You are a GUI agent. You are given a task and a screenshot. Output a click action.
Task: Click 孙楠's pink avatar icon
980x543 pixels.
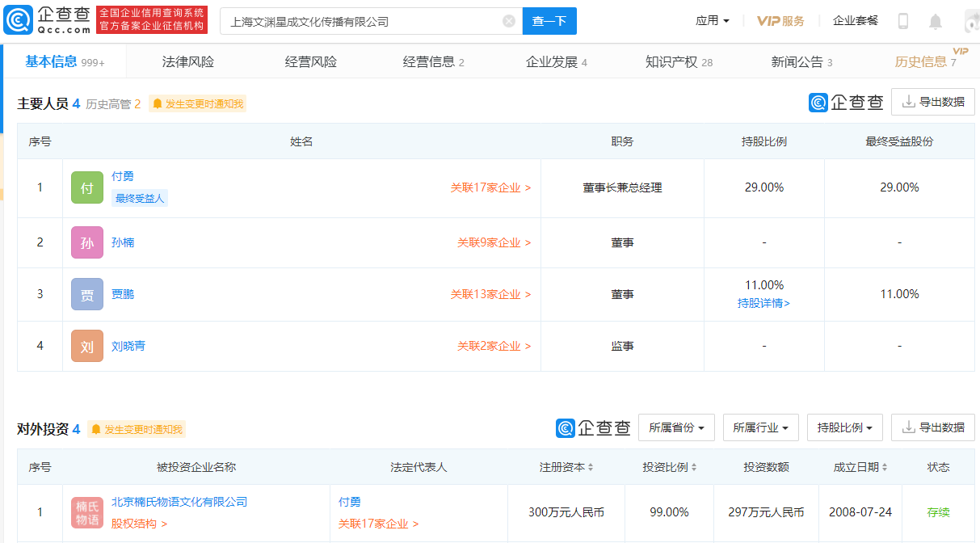coord(86,242)
